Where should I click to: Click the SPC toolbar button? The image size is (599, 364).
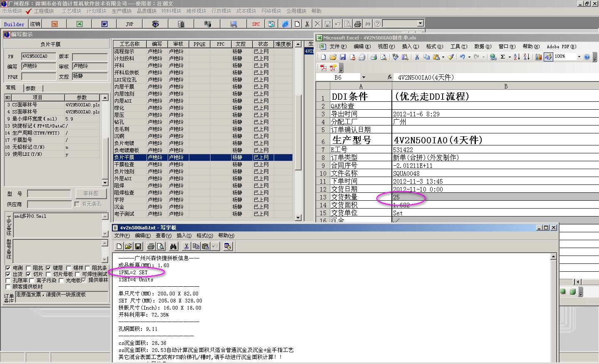256,24
